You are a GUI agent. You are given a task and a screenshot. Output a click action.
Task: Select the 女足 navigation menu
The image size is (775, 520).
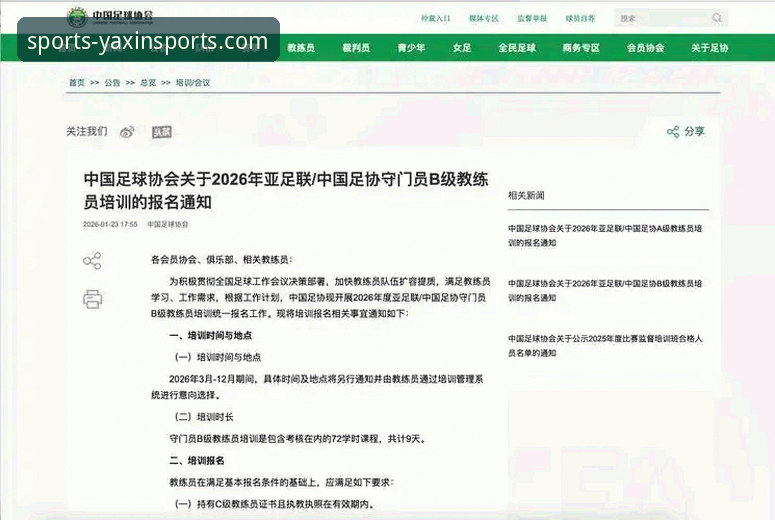click(x=462, y=48)
